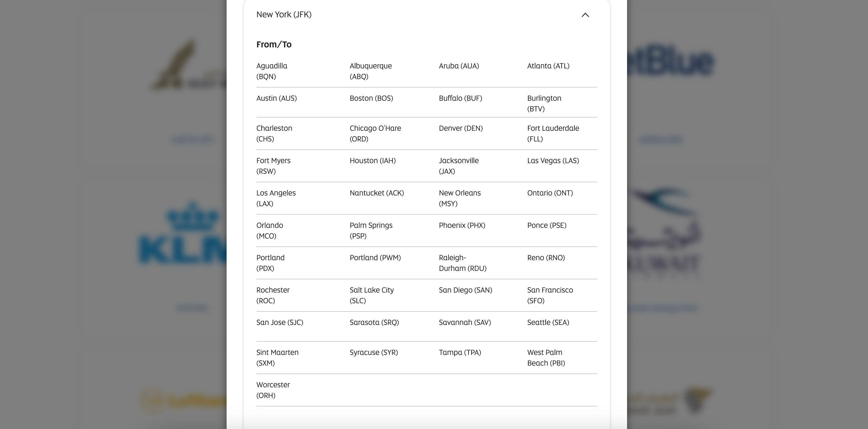The width and height of the screenshot is (868, 429).
Task: Choose Los Angeles (LAX) route
Action: tap(276, 198)
